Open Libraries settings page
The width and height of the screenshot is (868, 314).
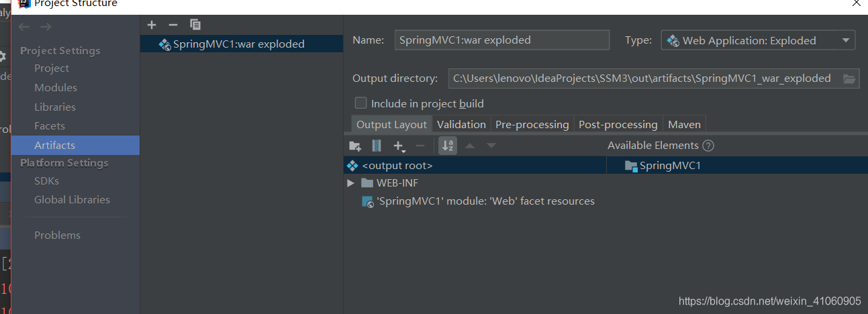55,107
